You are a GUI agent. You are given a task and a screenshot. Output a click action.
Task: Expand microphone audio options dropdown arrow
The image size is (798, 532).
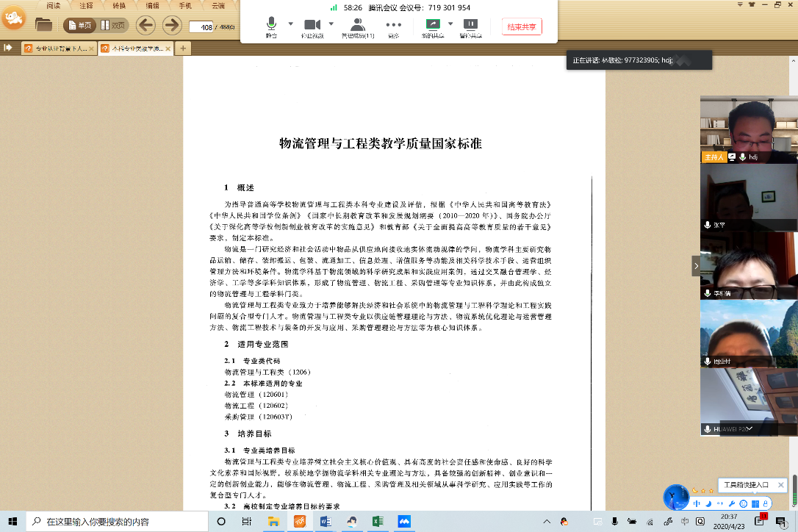coord(290,24)
